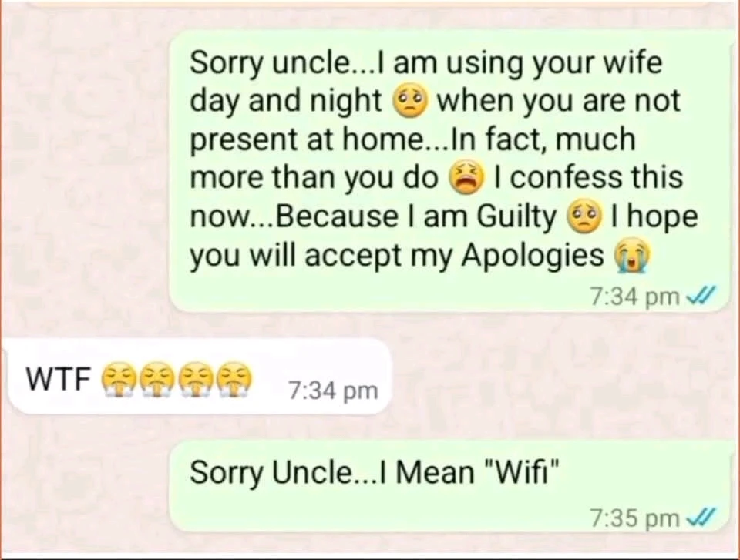The height and width of the screenshot is (560, 740).
Task: Click the word 'WTF' in the received message
Action: [x=59, y=379]
